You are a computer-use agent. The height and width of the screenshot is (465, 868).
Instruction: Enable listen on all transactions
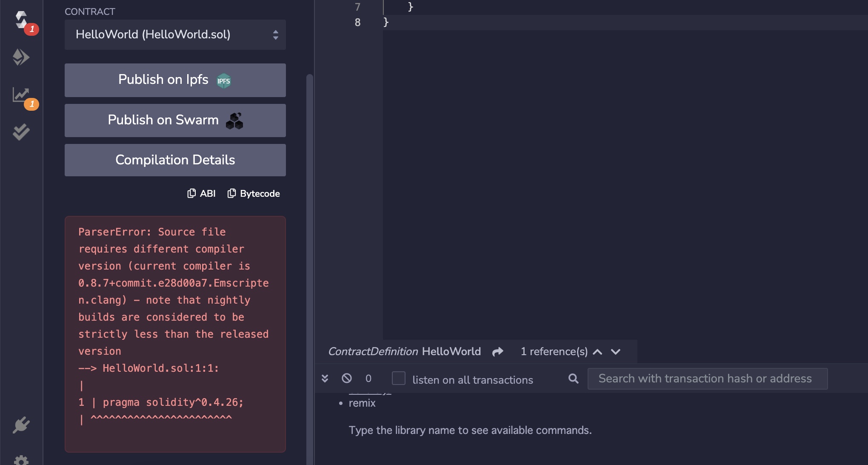point(398,379)
